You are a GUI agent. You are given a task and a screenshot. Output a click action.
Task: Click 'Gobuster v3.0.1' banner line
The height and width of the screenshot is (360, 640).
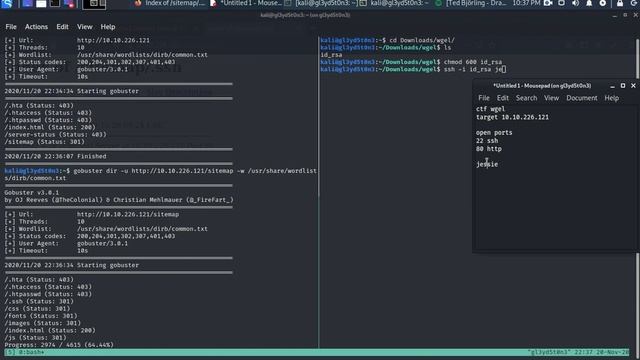click(32, 192)
